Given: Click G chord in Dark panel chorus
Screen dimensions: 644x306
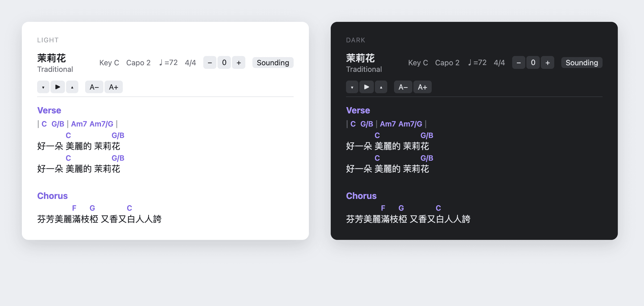Looking at the screenshot, I should point(401,208).
